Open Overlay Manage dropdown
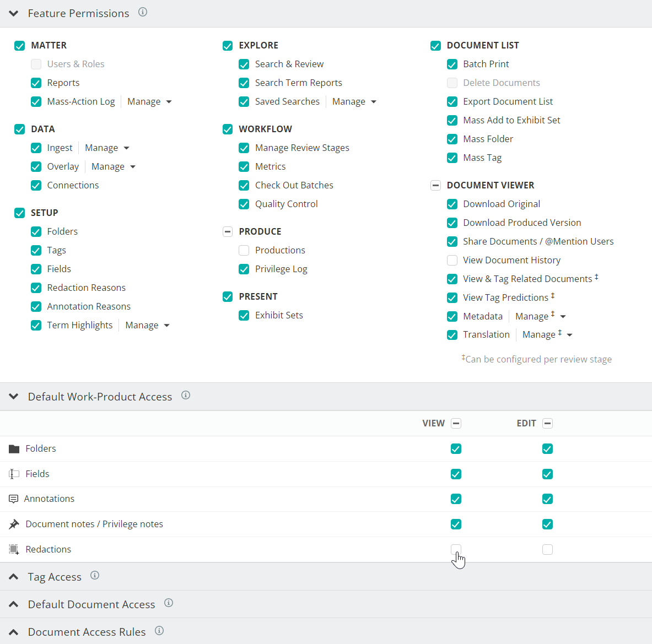The height and width of the screenshot is (644, 652). click(x=114, y=167)
